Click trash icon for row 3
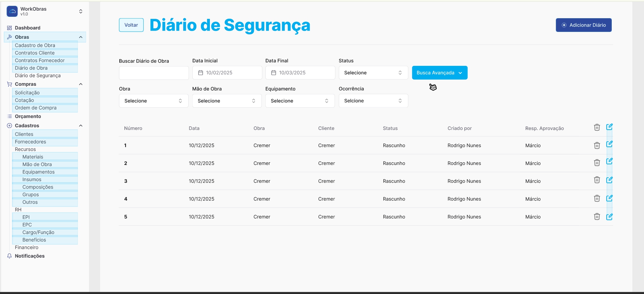 (597, 180)
